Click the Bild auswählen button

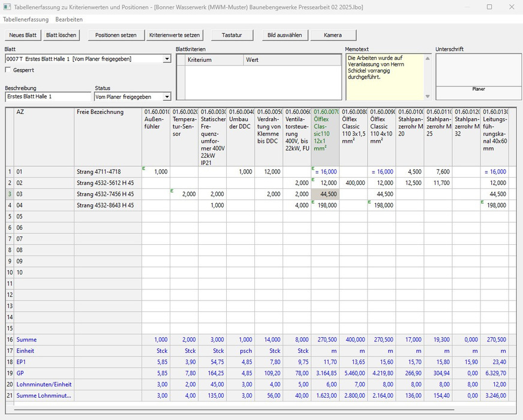[x=285, y=35]
